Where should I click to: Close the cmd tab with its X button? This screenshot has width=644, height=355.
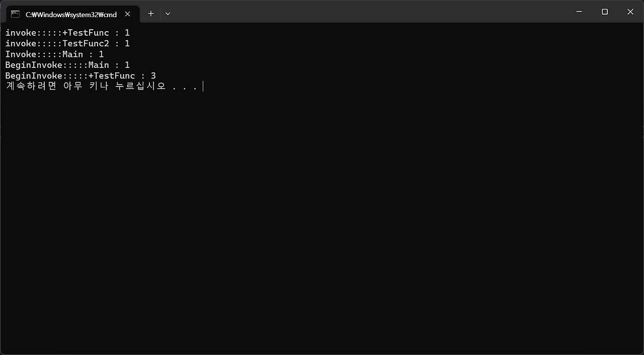click(x=128, y=14)
